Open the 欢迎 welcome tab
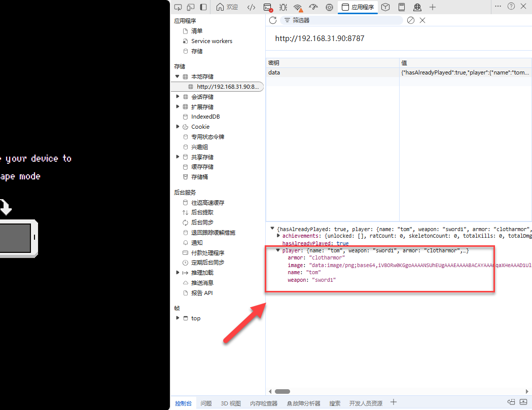This screenshot has width=532, height=410. [227, 7]
